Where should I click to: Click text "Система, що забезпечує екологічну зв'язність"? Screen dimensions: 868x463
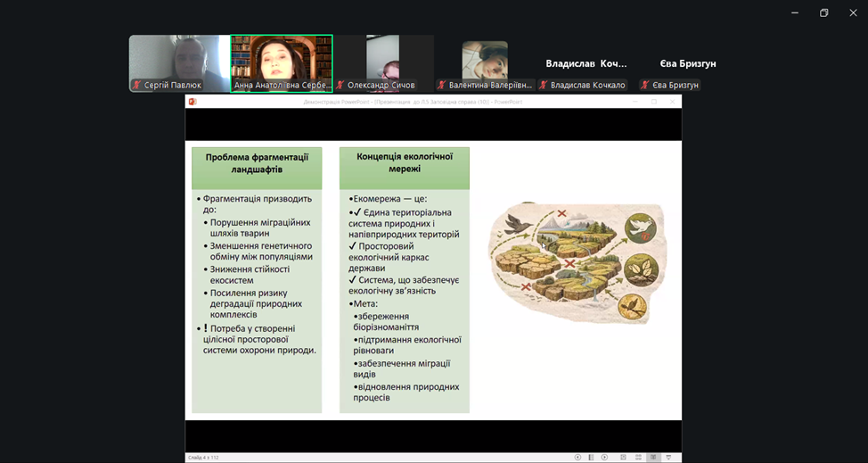pos(404,285)
